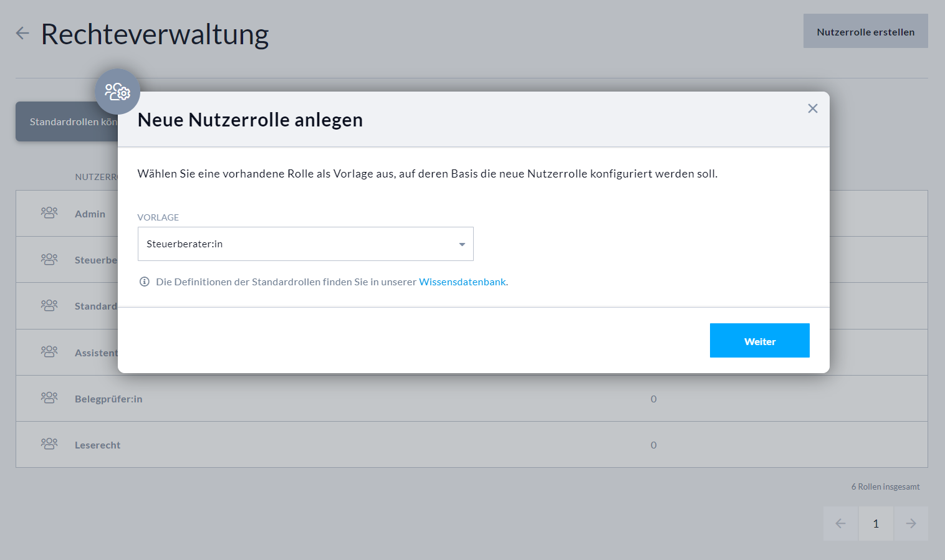Click the dropdown arrow in Vorlage field
This screenshot has width=945, height=560.
point(462,244)
